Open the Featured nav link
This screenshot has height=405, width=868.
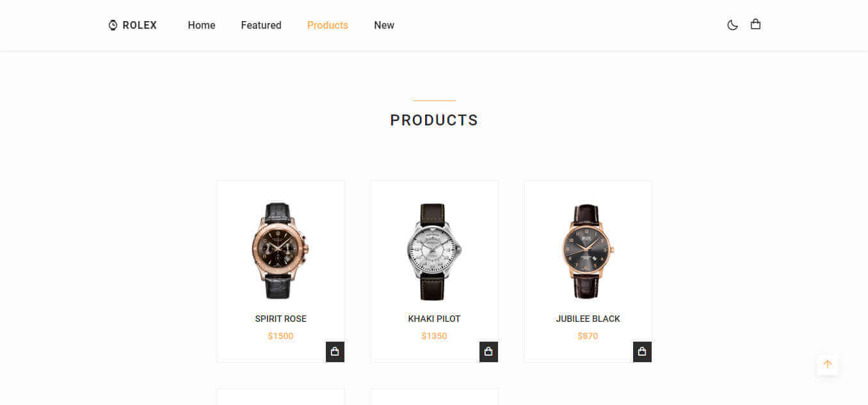(x=261, y=25)
